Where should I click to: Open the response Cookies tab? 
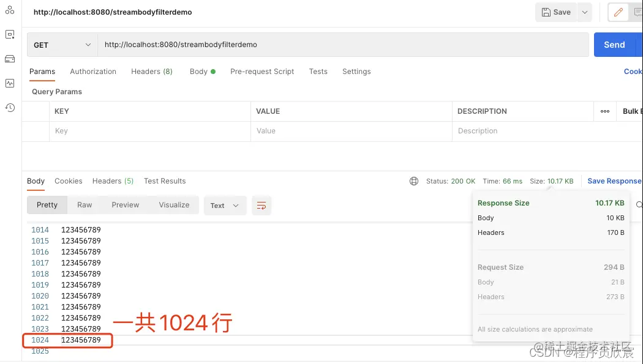click(x=69, y=181)
